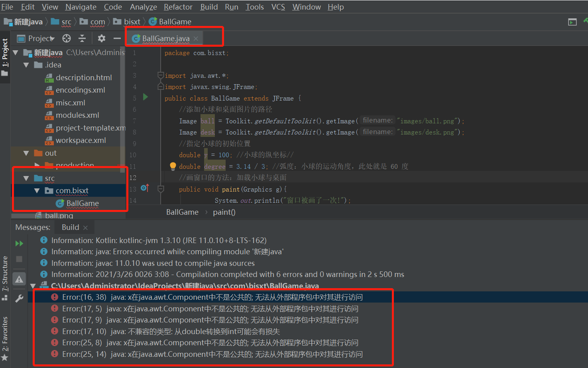Viewport: 588px width, 368px height.
Task: Open the Edit menu
Action: click(28, 7)
